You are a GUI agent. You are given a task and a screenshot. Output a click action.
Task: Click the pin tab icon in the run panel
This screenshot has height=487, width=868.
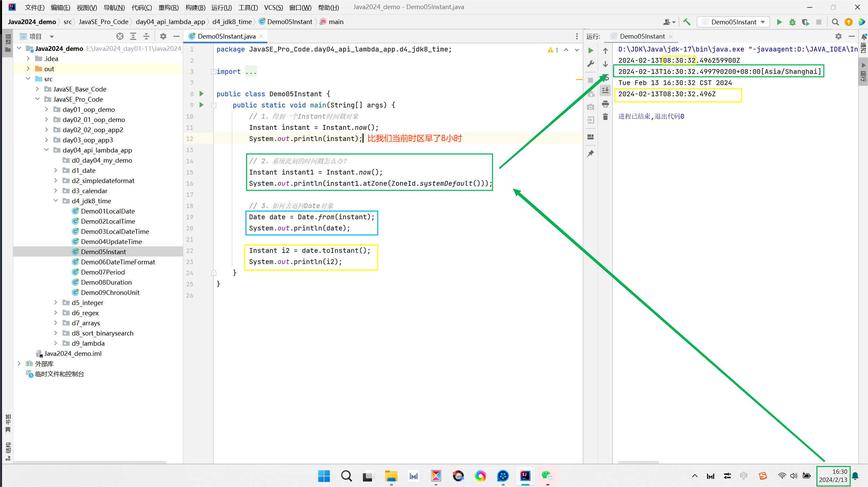pos(591,154)
